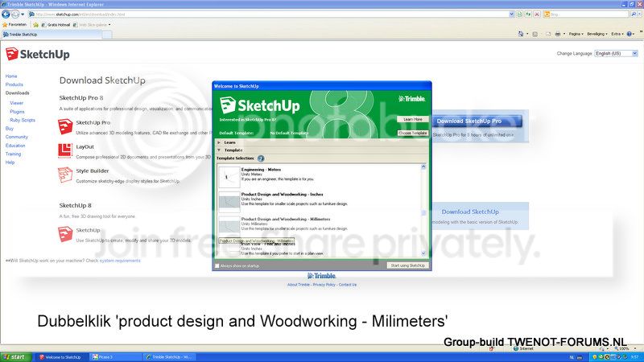This screenshot has width=644, height=362.
Task: Open Products sidebar link
Action: click(x=14, y=84)
